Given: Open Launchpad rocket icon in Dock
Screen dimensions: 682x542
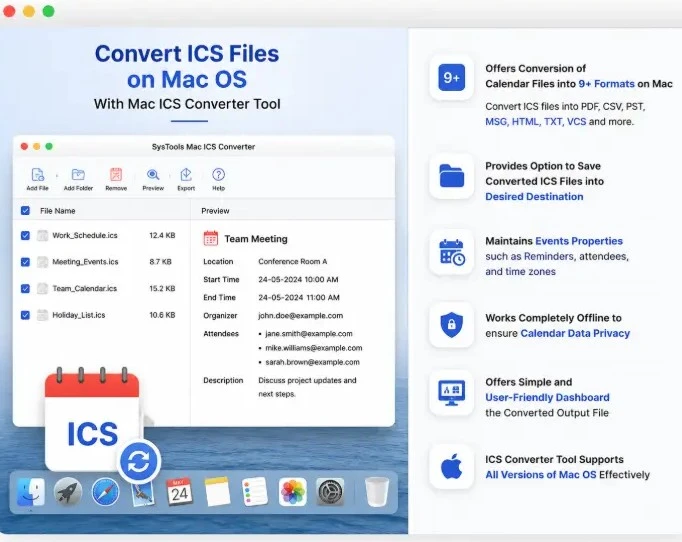Looking at the screenshot, I should pyautogui.click(x=68, y=492).
